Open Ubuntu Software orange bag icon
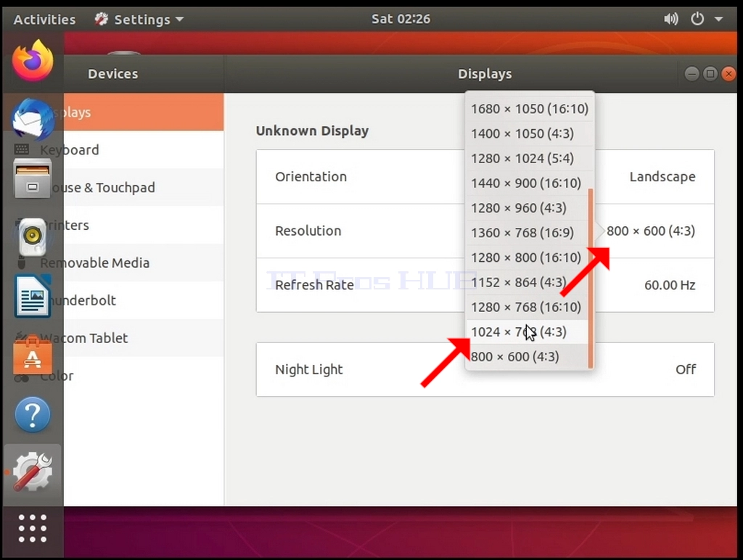Screen dimensions: 743x560 [x=33, y=355]
